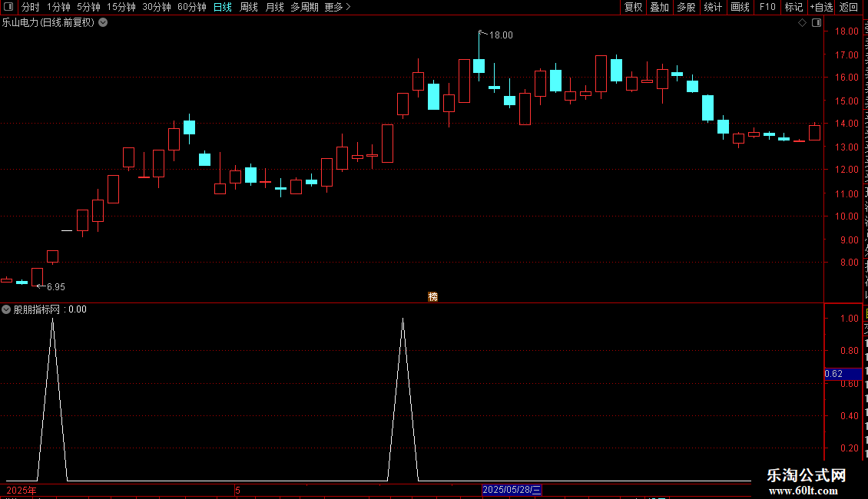Image resolution: width=868 pixels, height=499 pixels.
Task: Open F10 company information
Action: point(767,7)
